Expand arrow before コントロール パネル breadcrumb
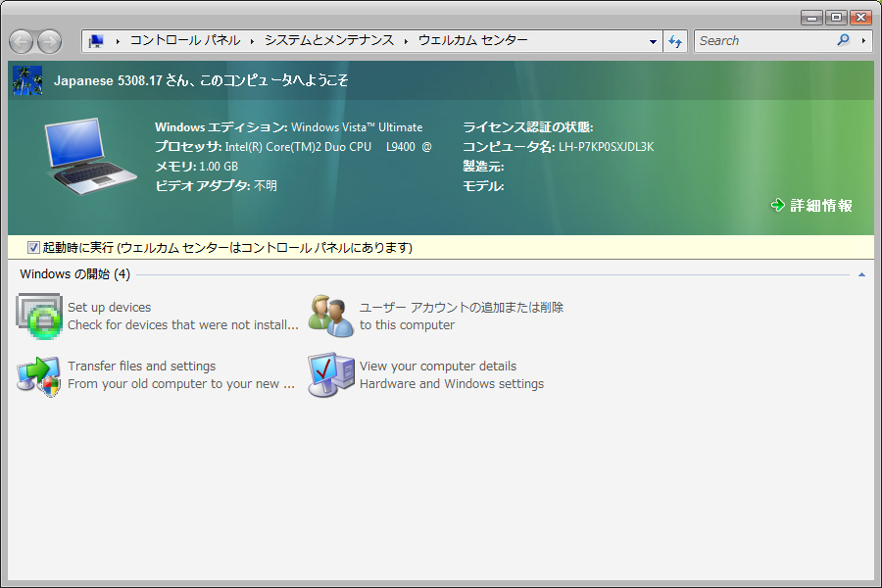 (118, 41)
